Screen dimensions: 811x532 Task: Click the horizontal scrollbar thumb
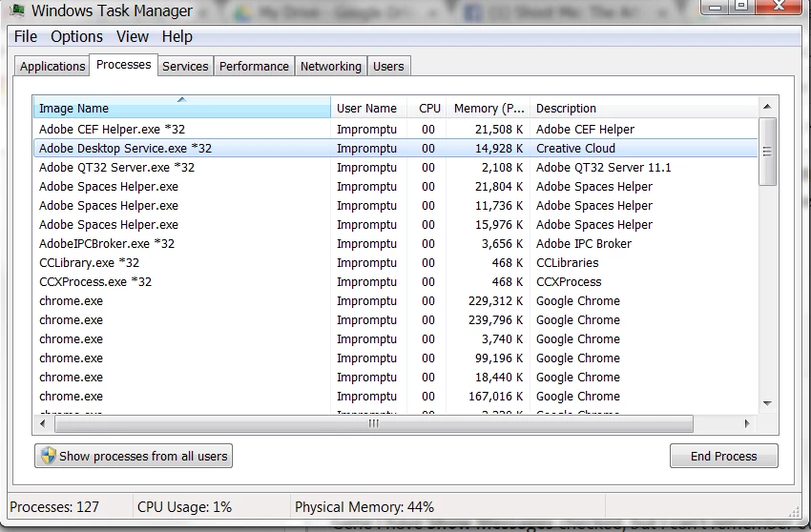pos(374,424)
